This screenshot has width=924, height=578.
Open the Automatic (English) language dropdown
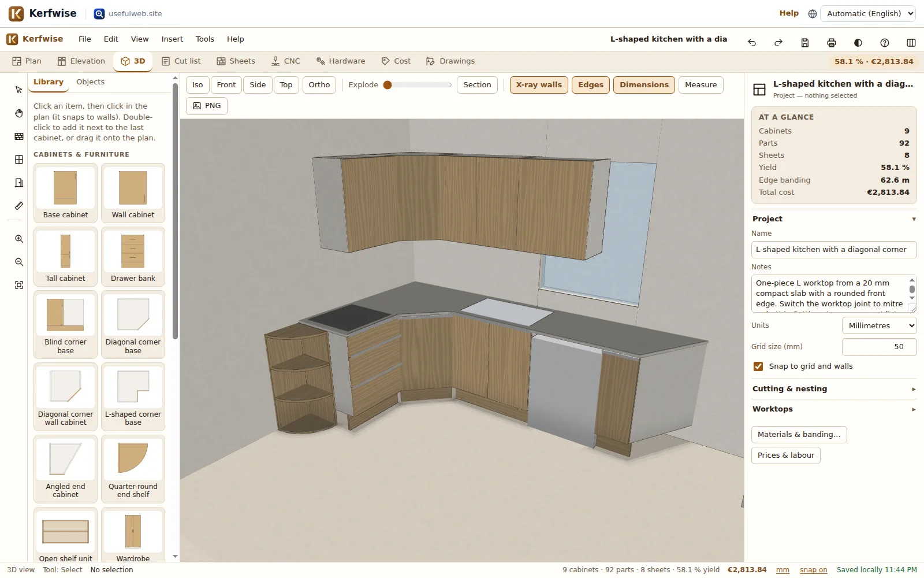868,13
